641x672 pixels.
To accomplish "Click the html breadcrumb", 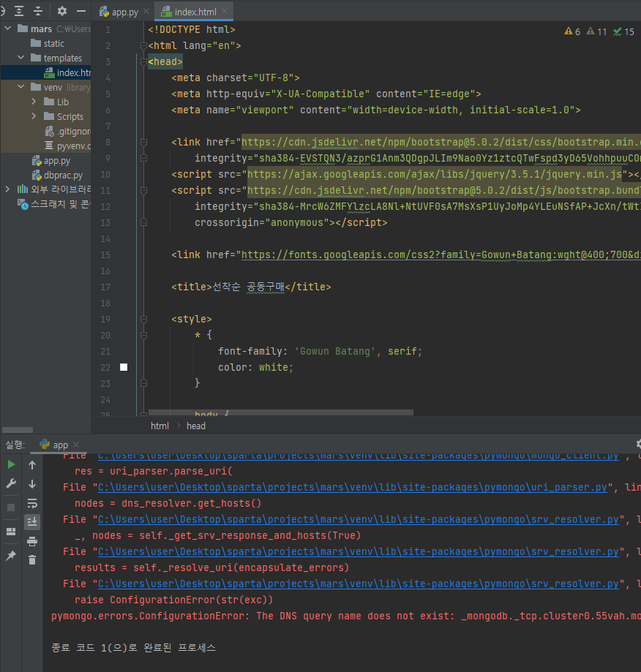I will (x=160, y=426).
